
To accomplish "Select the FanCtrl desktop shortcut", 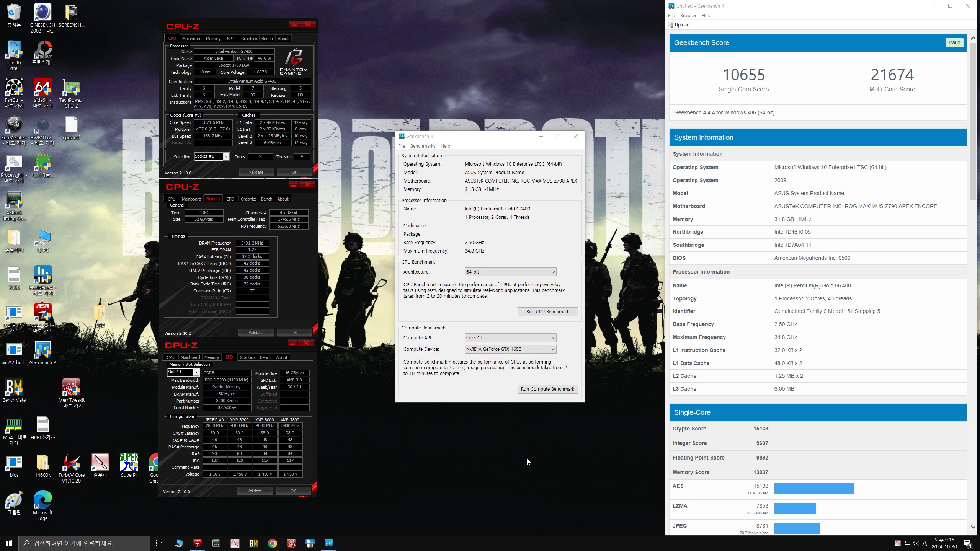I will (x=14, y=93).
